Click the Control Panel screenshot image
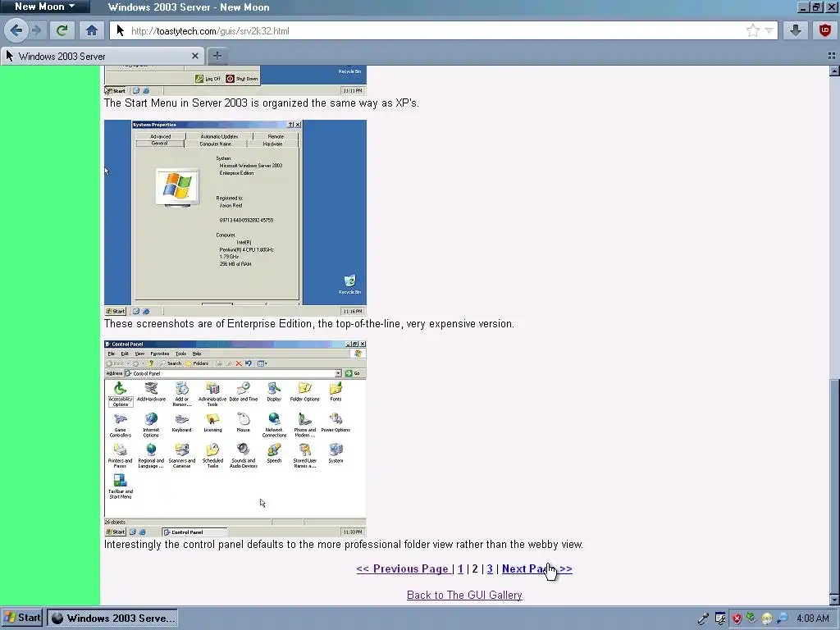840x630 pixels. pyautogui.click(x=235, y=438)
